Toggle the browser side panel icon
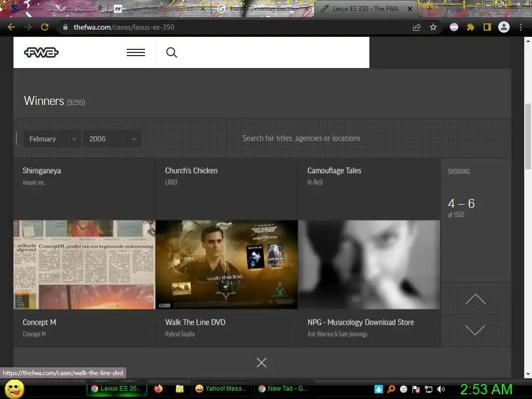The height and width of the screenshot is (399, 532). (487, 27)
